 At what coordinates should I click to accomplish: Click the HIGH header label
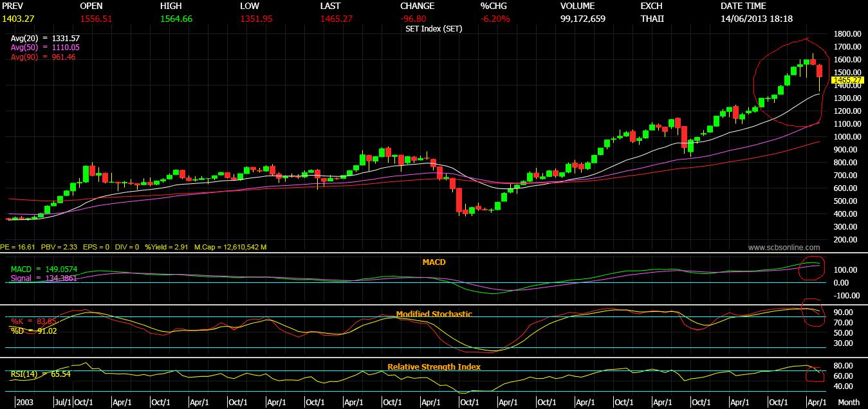click(171, 6)
